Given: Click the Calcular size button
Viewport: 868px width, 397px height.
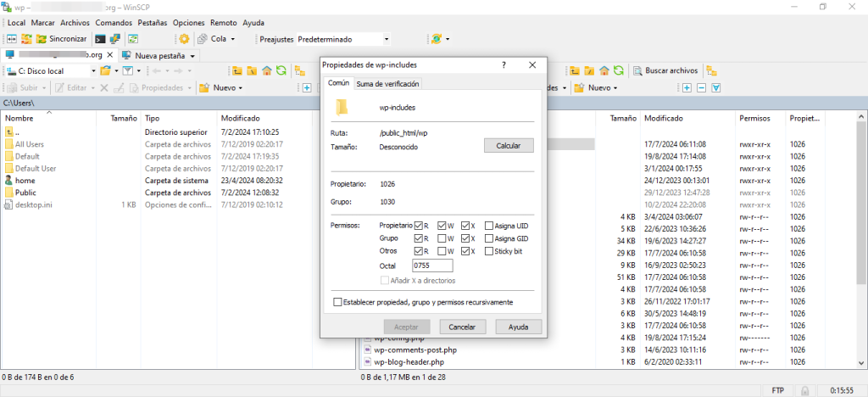Looking at the screenshot, I should (509, 145).
